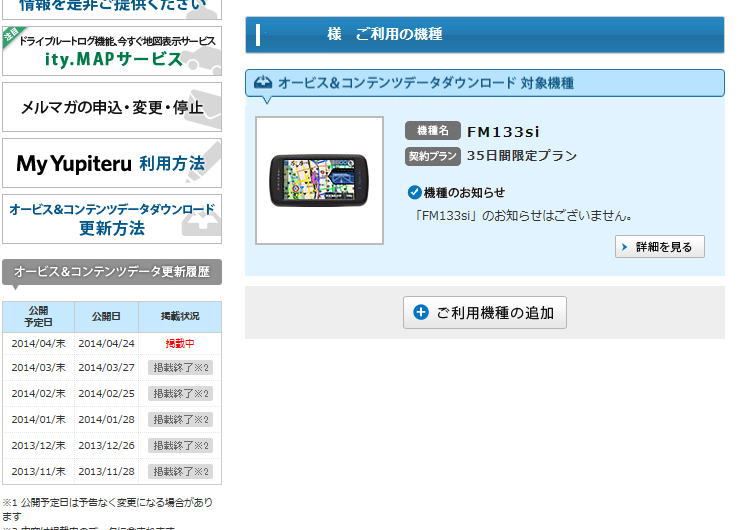Click the 2014/02/25 release date cell
Viewport: 740px width, 530px height.
[106, 394]
